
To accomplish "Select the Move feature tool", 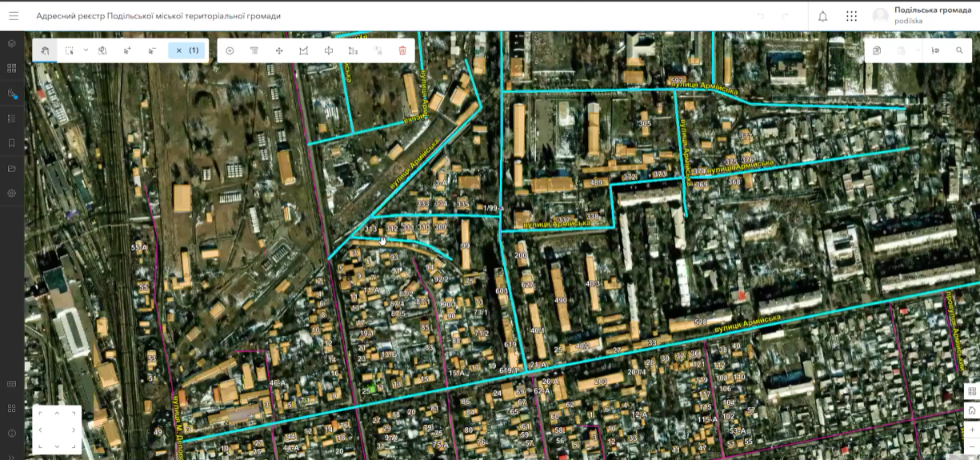I will pyautogui.click(x=279, y=50).
